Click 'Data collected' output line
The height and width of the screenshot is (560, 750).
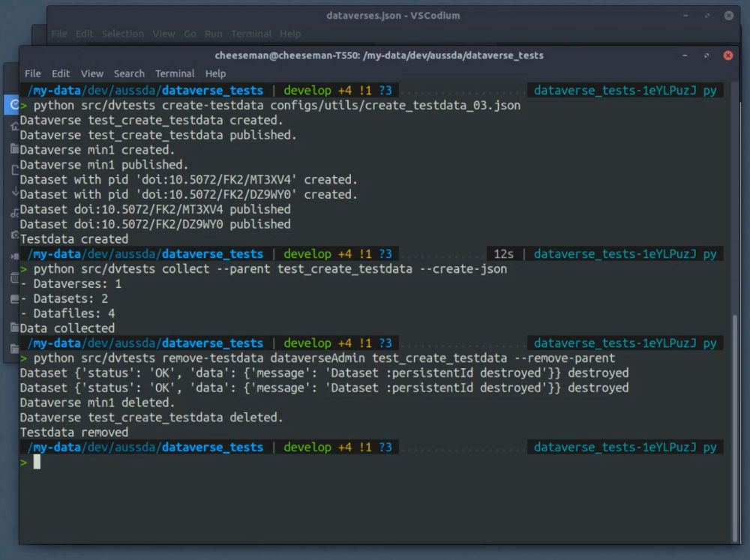click(x=67, y=328)
